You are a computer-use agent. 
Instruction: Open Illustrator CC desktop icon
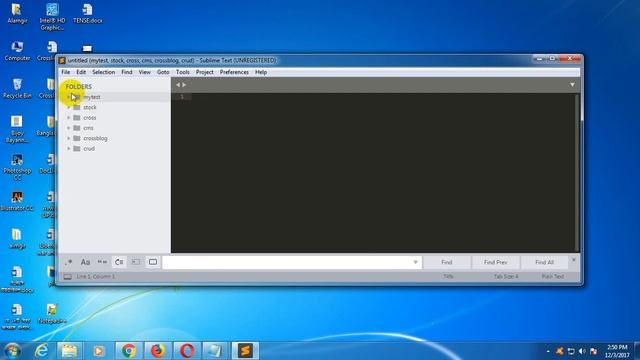coord(17,201)
